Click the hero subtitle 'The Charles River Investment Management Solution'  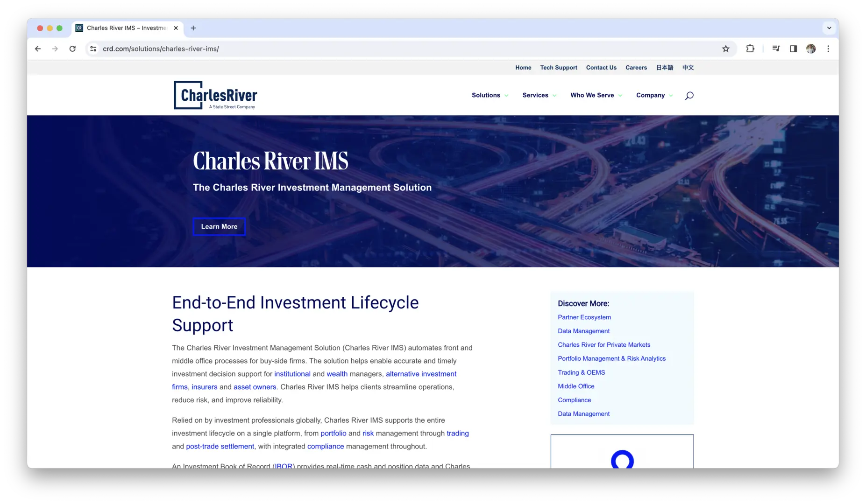point(312,188)
